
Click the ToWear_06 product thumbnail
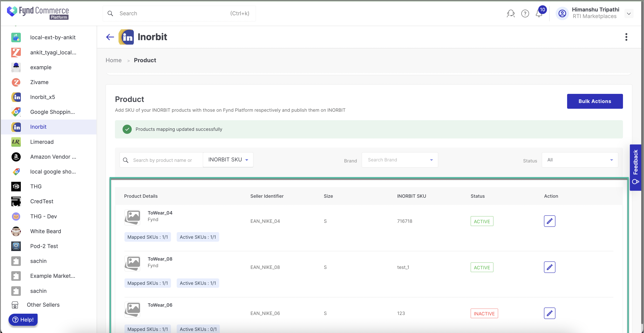tap(132, 309)
